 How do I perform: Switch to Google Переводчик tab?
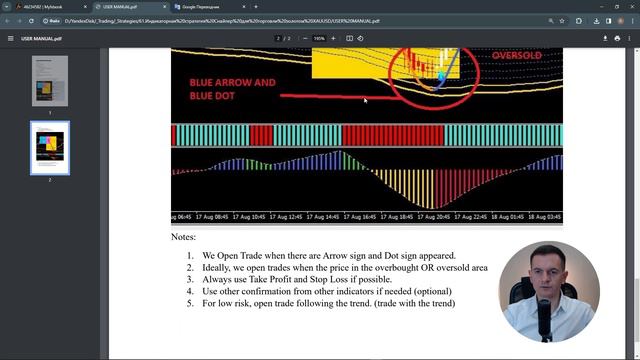pos(210,7)
